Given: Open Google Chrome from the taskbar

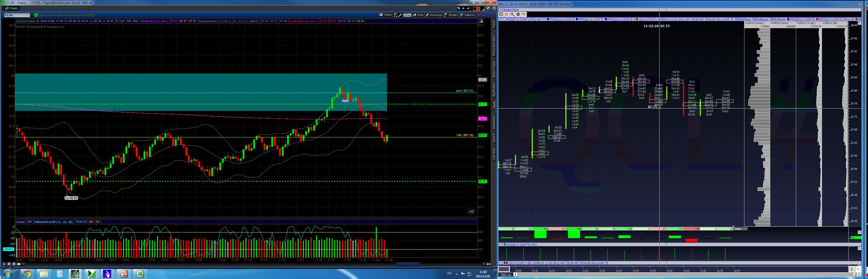Looking at the screenshot, I should click(27, 274).
